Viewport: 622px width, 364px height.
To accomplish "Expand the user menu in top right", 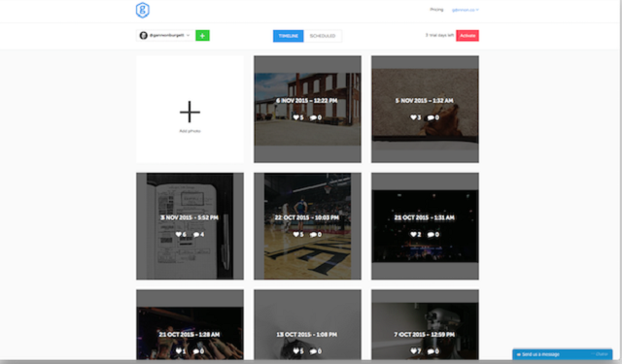I will (466, 10).
